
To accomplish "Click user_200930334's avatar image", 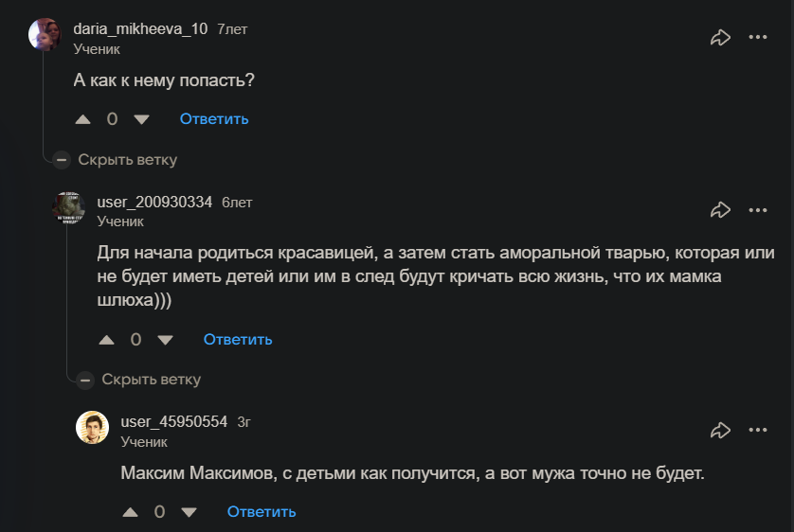I will point(68,207).
